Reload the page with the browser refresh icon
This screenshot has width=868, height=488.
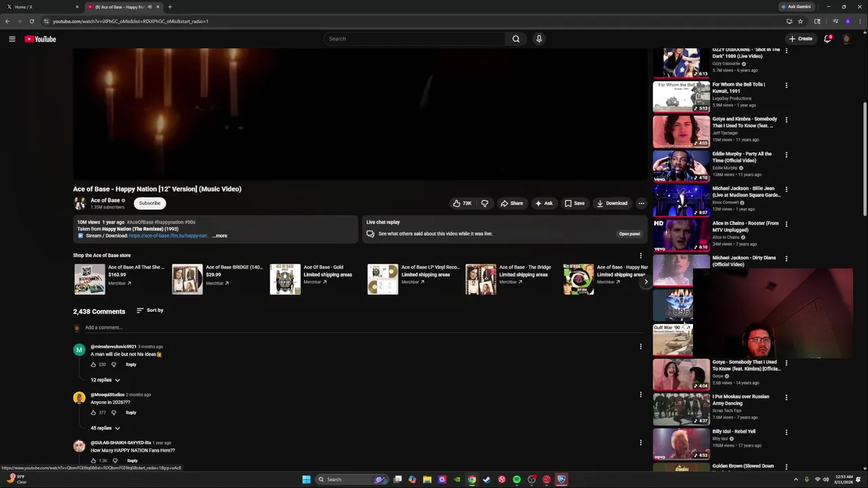click(31, 21)
